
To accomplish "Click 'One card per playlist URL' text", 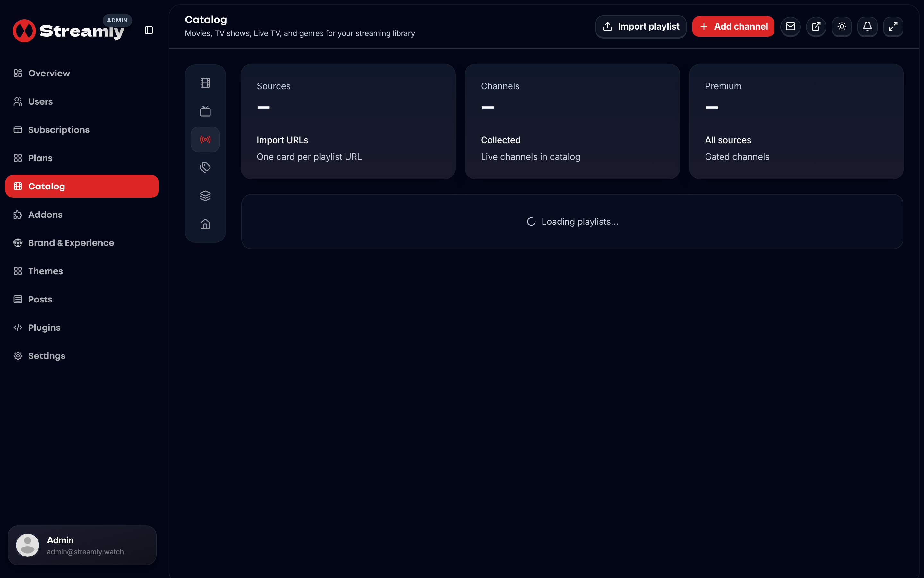I will click(309, 157).
